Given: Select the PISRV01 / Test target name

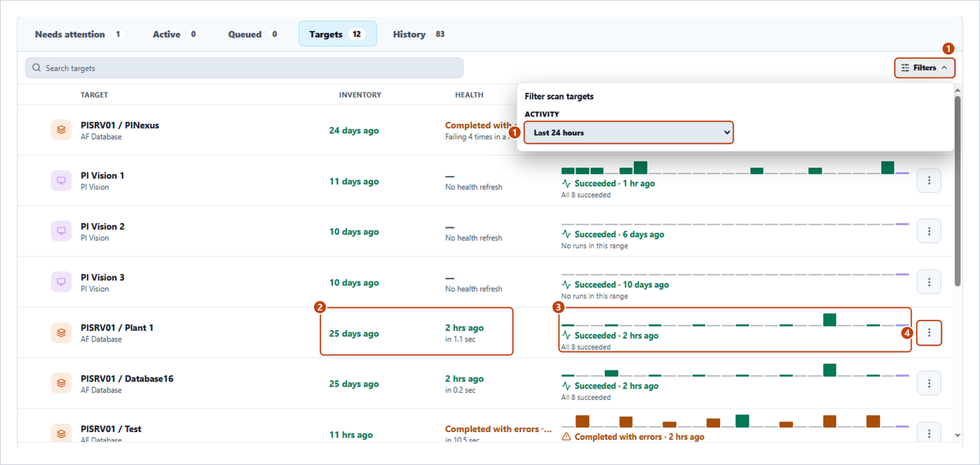Looking at the screenshot, I should [x=111, y=429].
